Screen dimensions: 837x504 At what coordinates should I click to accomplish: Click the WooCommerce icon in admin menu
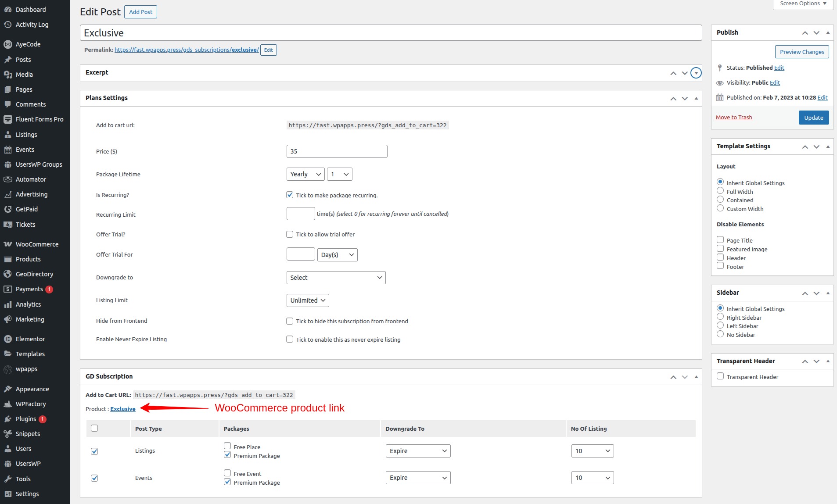(x=7, y=244)
